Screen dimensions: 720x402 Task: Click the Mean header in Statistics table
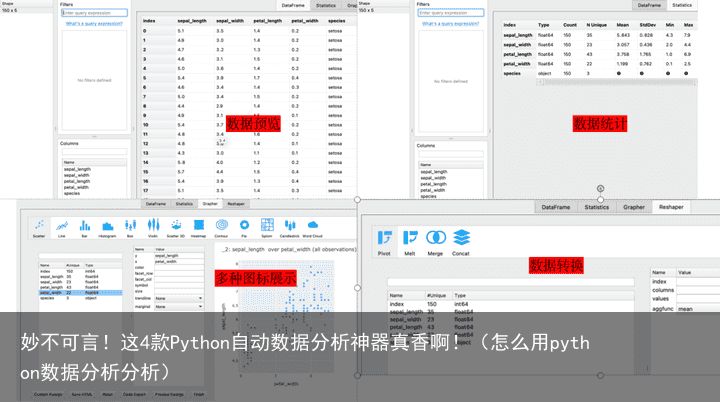point(623,25)
